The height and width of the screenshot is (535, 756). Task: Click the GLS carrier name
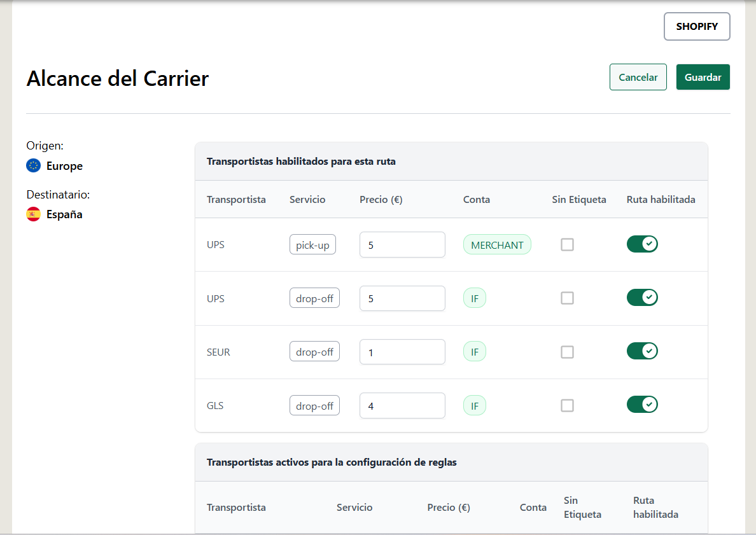coord(214,406)
